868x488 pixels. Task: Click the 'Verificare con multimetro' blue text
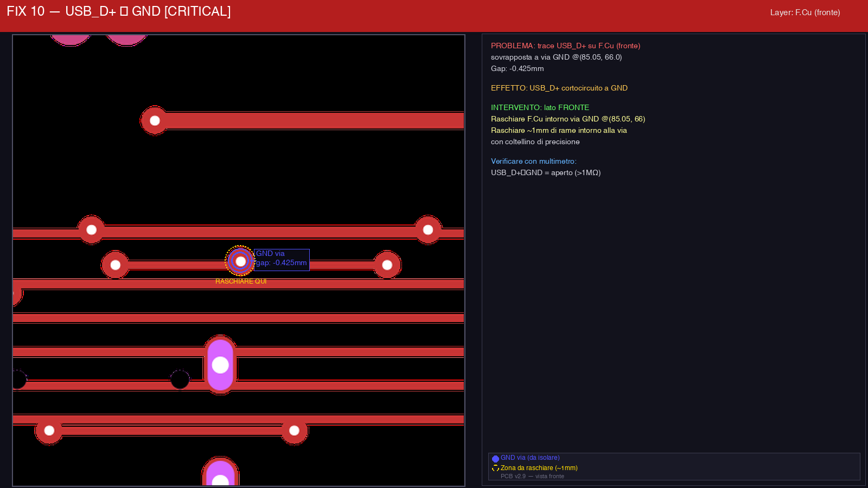click(533, 162)
